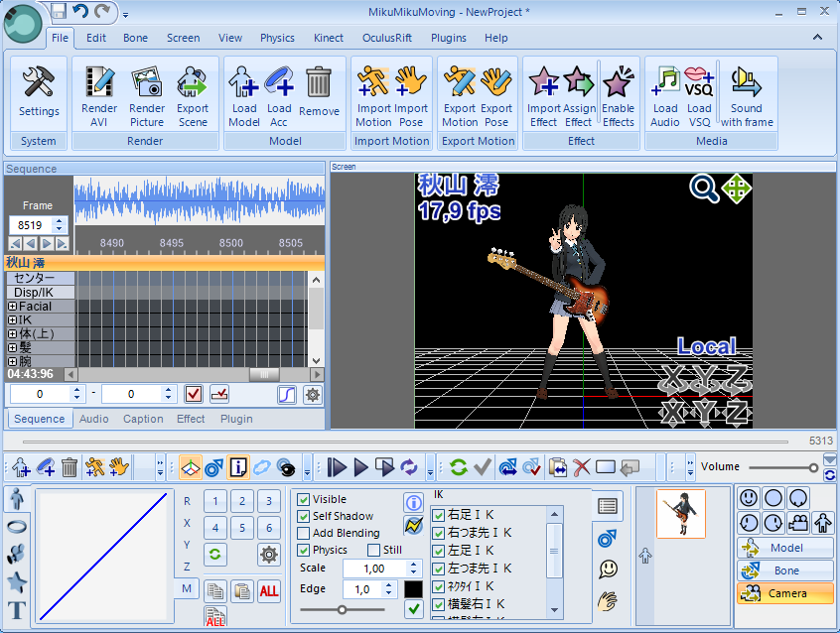Click Export Motion icon
Screen dimensions: 840x633
pyautogui.click(x=460, y=81)
